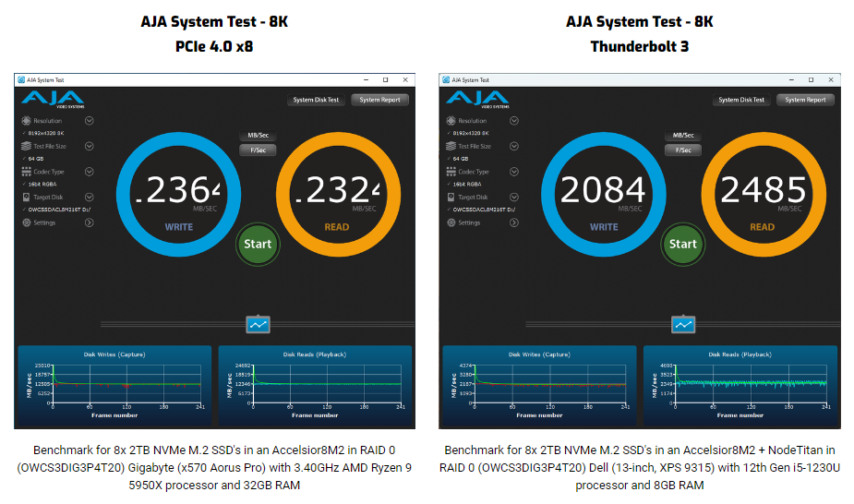This screenshot has height=504, width=854.
Task: Click 8192x4320 8K value, Thunderbolt window
Action: [471, 133]
